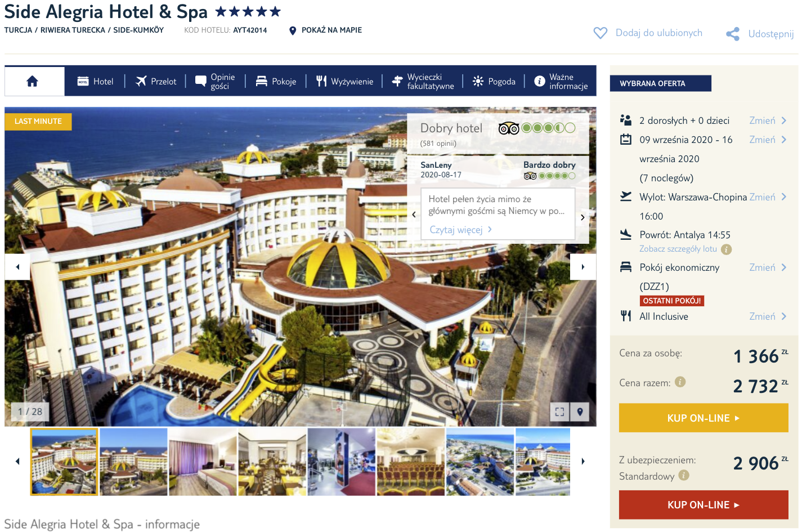
Task: Select the second hotel-by-sea thumbnail
Action: coord(133,462)
